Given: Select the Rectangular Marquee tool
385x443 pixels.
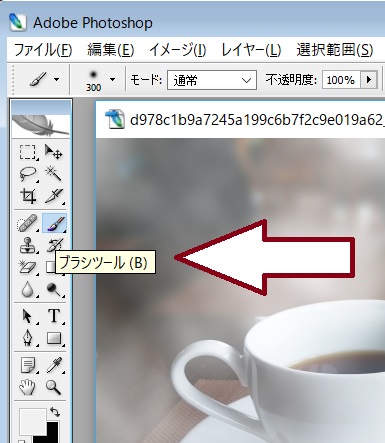Looking at the screenshot, I should 27,152.
